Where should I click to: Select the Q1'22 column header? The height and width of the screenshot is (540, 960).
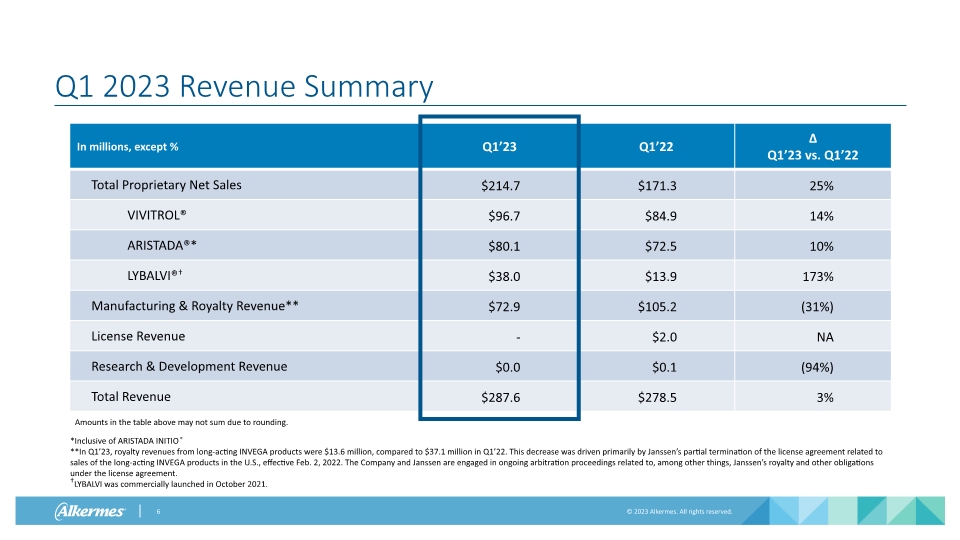tap(655, 147)
